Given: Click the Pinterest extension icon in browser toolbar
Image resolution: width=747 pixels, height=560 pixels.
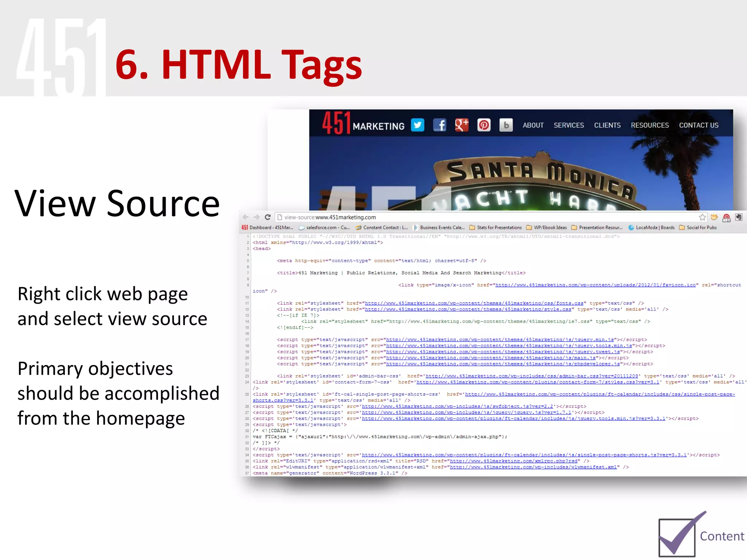Looking at the screenshot, I should (726, 218).
